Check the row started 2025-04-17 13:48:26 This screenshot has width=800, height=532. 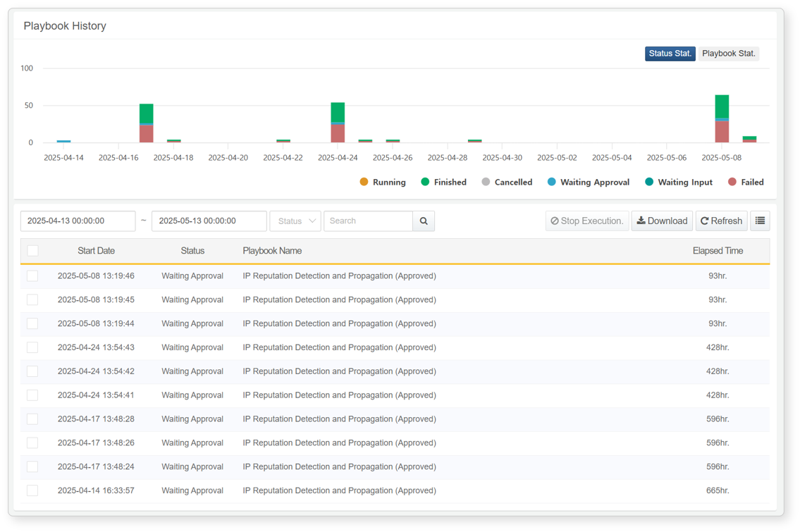click(32, 443)
